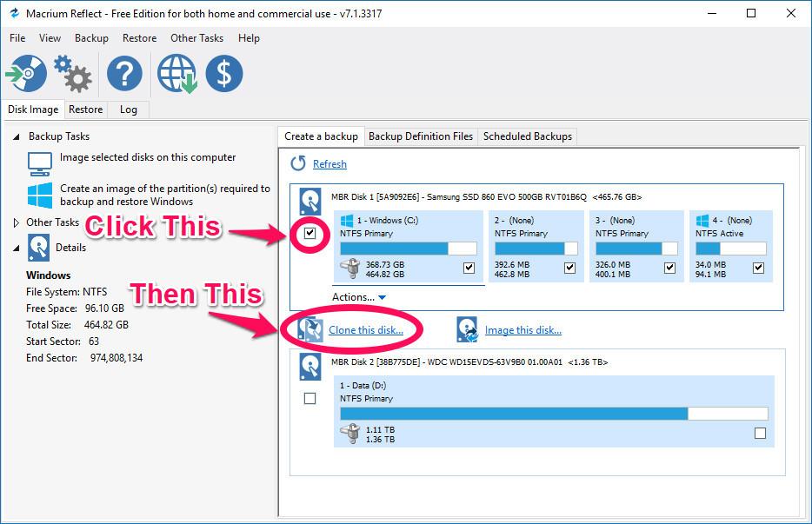Open the Scheduled Backups tab
Screen dimensions: 812x524
pyautogui.click(x=527, y=136)
